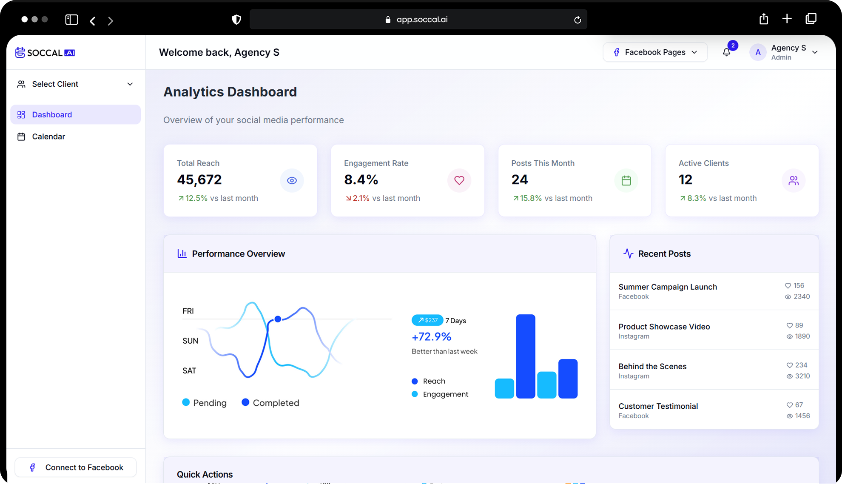
Task: Click the notification bell icon
Action: (x=726, y=52)
